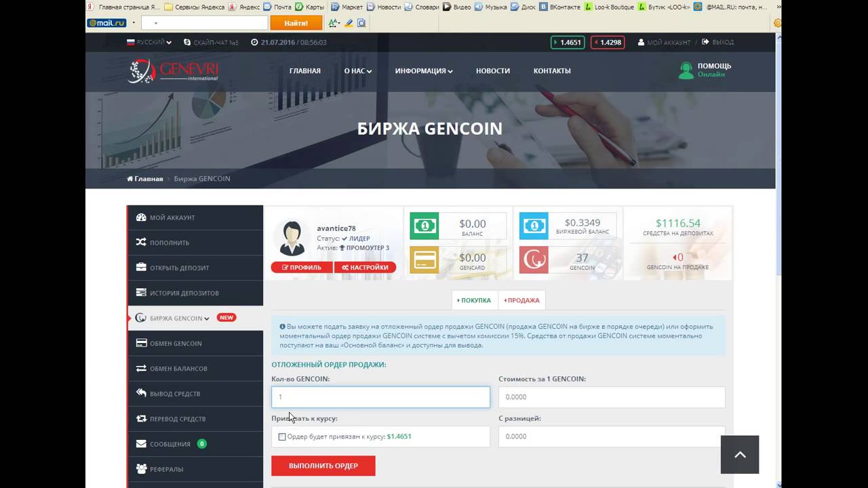Screen dimensions: 868x488
Task: Click the Стоимость за 1 GENCOIN field
Action: point(612,397)
